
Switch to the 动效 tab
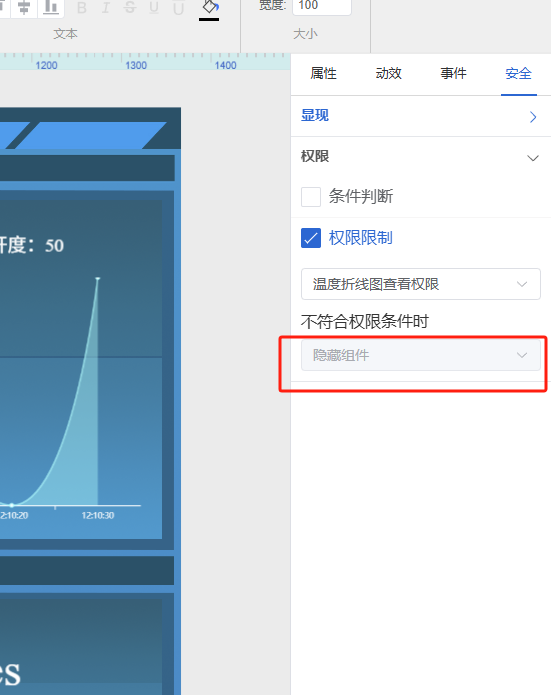388,73
